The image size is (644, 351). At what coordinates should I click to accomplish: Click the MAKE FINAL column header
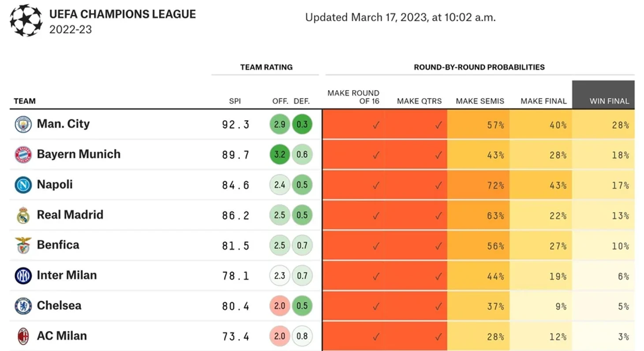click(x=543, y=101)
